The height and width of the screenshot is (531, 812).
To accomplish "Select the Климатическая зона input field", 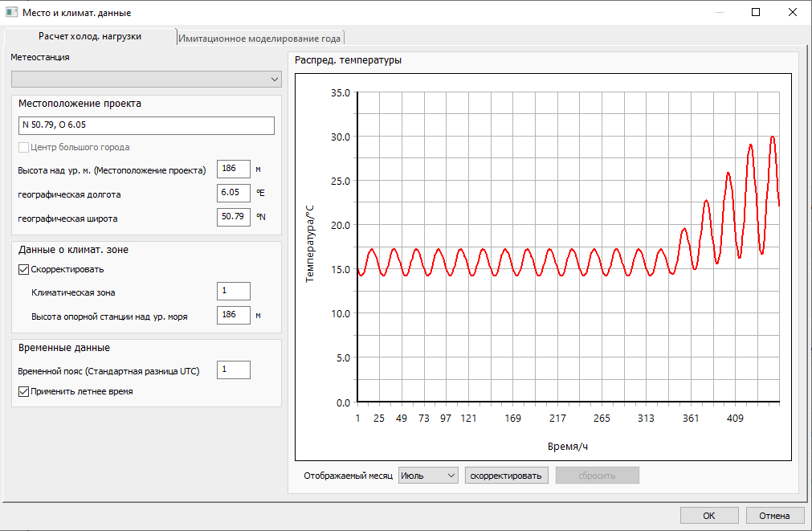I will tap(233, 292).
